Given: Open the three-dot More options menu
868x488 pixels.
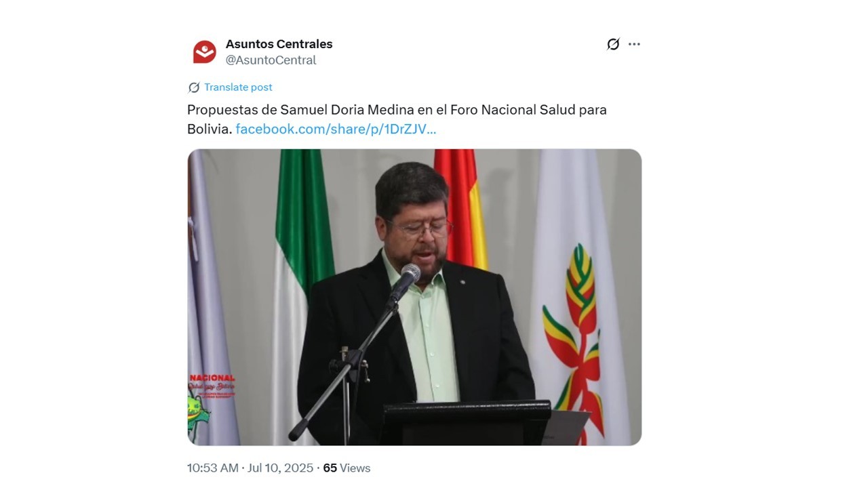Looking at the screenshot, I should click(x=634, y=45).
